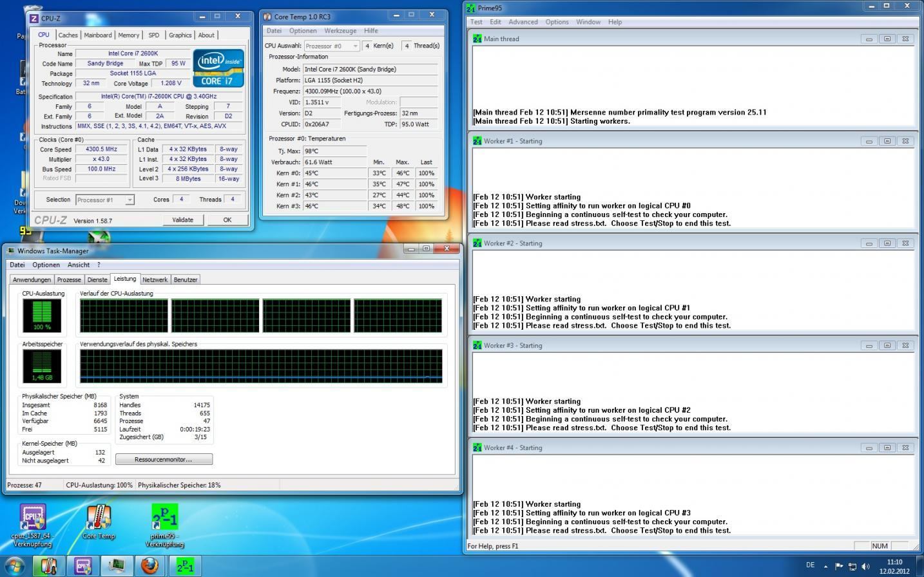This screenshot has width=924, height=577.
Task: Click CPU-Z Validate button
Action: click(x=182, y=220)
